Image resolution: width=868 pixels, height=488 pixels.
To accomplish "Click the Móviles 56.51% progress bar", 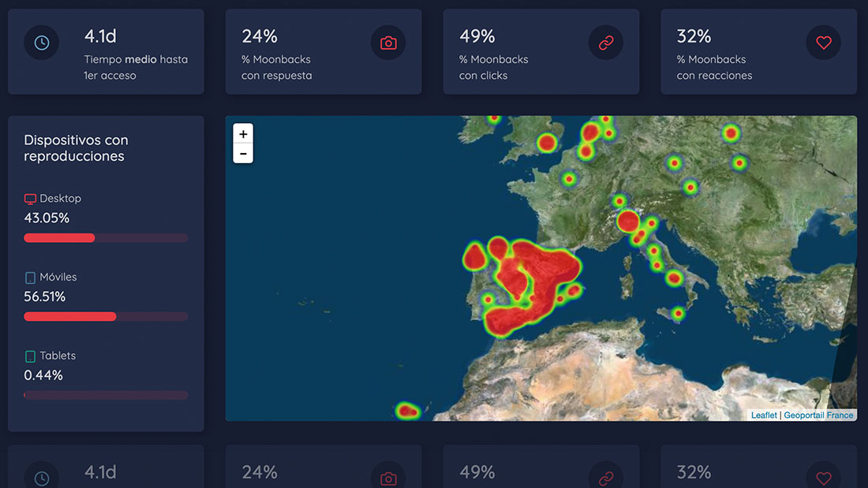I will (x=106, y=316).
